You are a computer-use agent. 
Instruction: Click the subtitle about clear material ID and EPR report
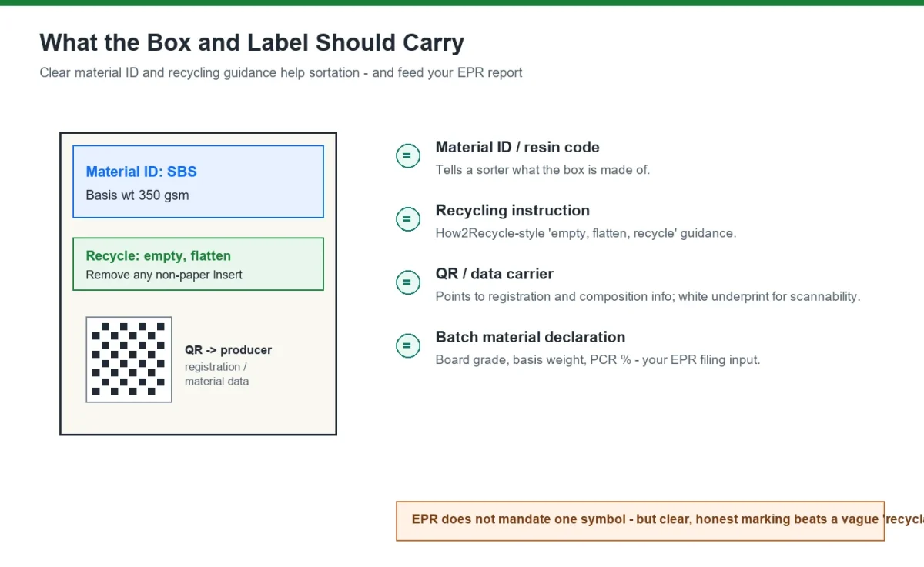click(281, 73)
